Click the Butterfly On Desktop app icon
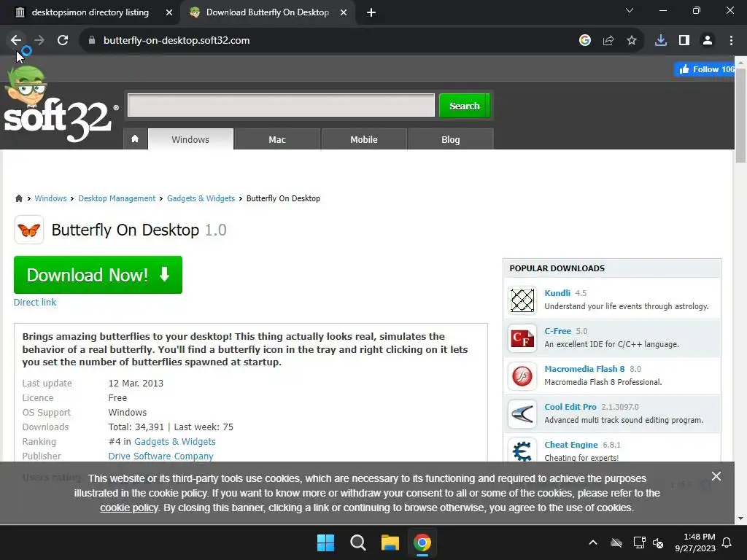The width and height of the screenshot is (747, 560). click(29, 230)
